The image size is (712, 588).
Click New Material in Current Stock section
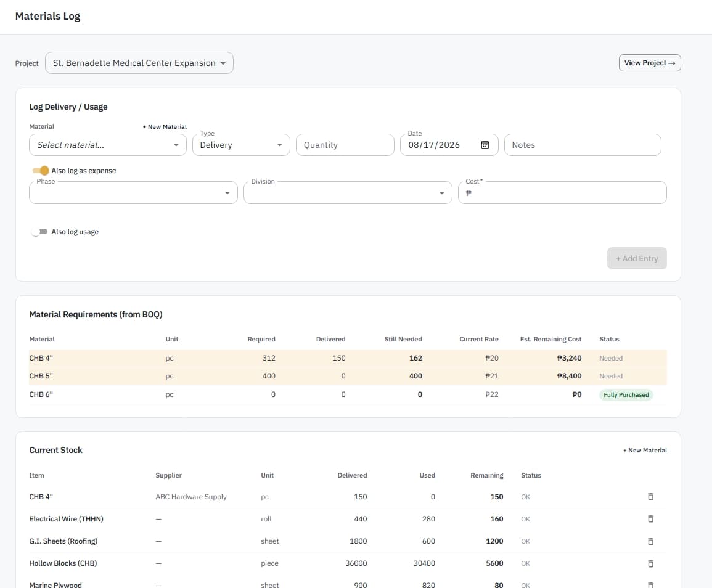(x=645, y=451)
